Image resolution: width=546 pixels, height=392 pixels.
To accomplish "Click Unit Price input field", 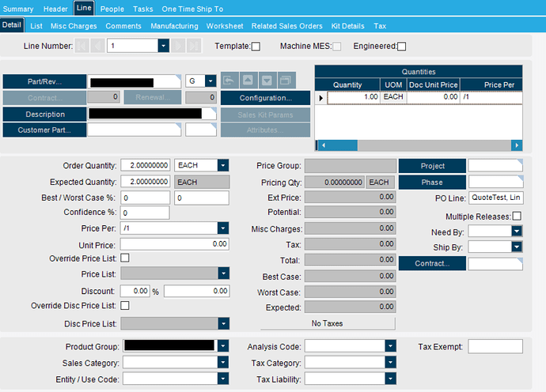I will 174,244.
